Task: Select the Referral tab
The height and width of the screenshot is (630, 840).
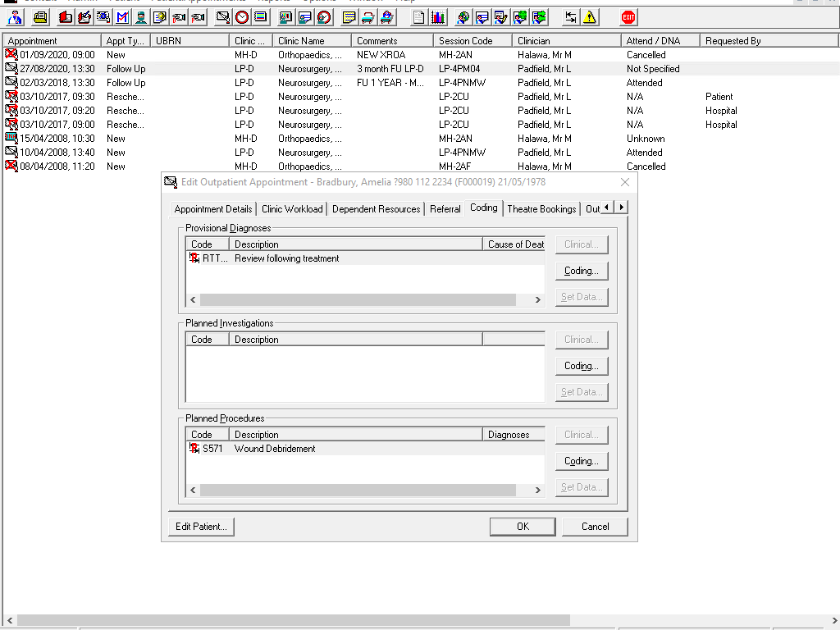Action: coord(445,209)
